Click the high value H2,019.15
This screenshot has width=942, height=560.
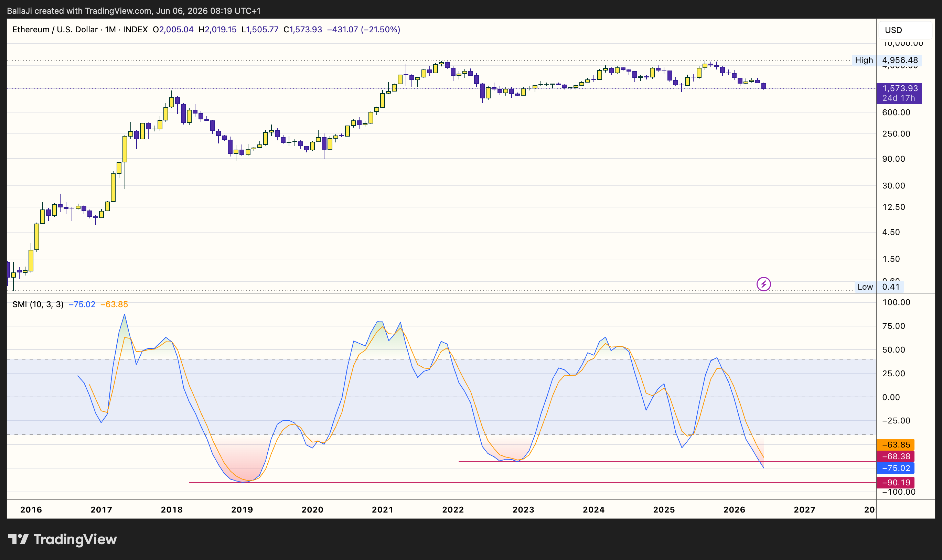[x=217, y=30]
